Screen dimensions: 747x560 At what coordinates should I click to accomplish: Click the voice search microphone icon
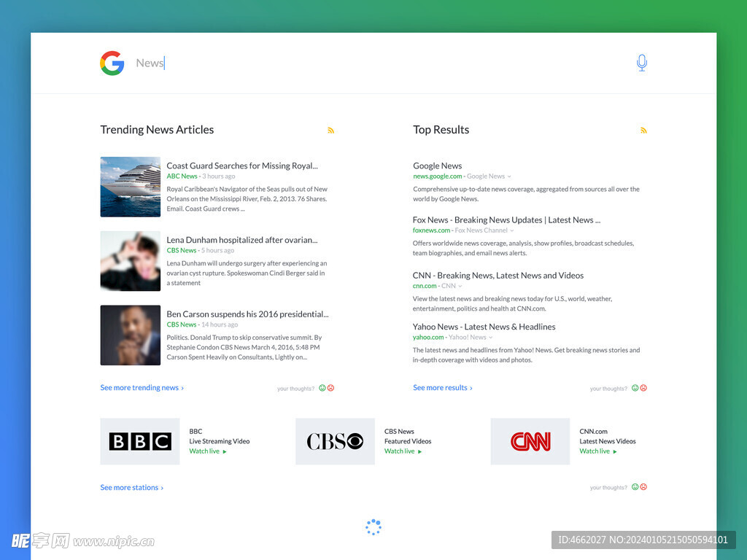pyautogui.click(x=642, y=63)
